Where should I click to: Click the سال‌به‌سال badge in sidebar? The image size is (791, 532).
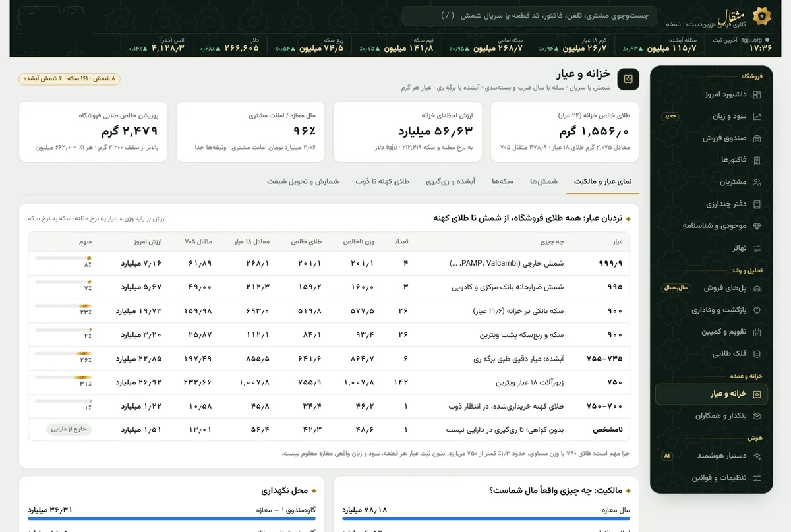676,288
